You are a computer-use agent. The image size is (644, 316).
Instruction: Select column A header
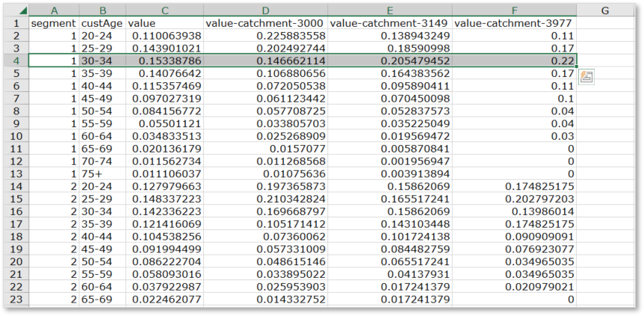click(x=52, y=10)
